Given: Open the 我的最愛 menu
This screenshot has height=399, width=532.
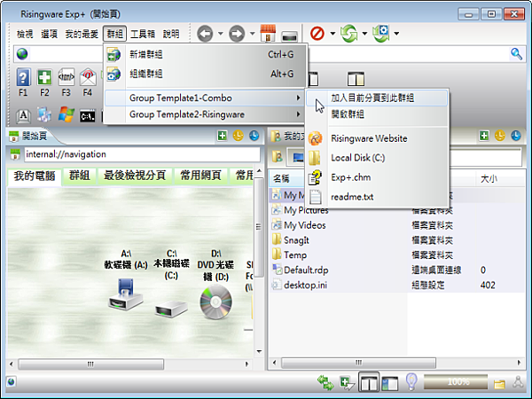Looking at the screenshot, I should coord(82,34).
